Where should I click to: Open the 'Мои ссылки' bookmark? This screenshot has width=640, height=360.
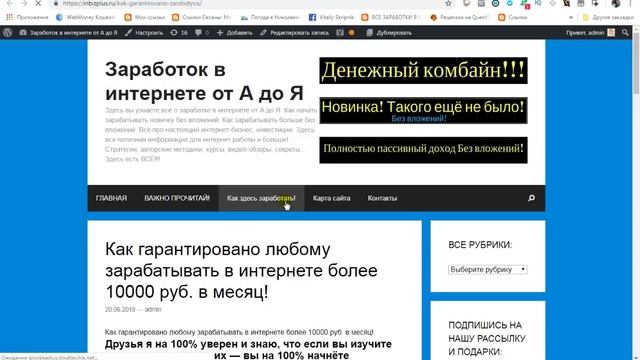point(145,17)
